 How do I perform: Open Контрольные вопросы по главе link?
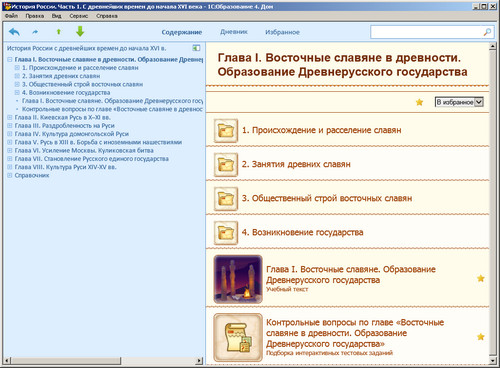coord(355,333)
